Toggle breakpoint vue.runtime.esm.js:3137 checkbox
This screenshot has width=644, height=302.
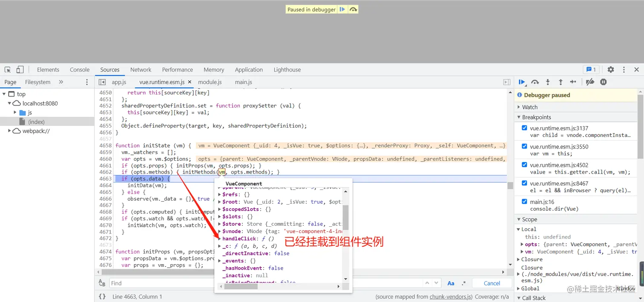click(x=524, y=128)
